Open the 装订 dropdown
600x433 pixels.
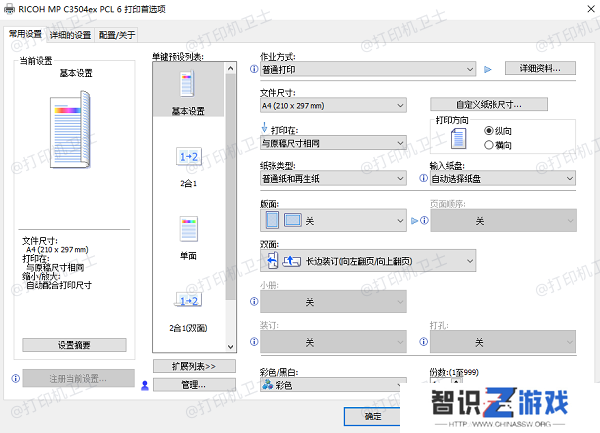(x=333, y=342)
